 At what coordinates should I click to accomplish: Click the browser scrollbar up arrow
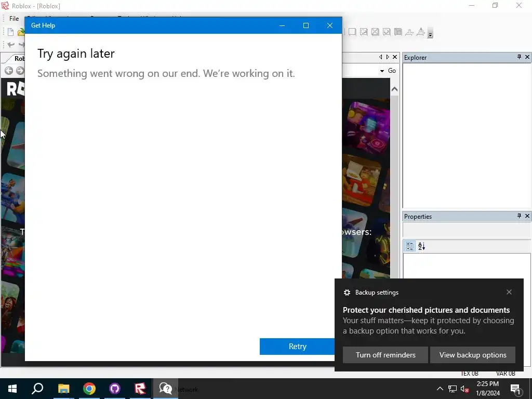tap(394, 89)
